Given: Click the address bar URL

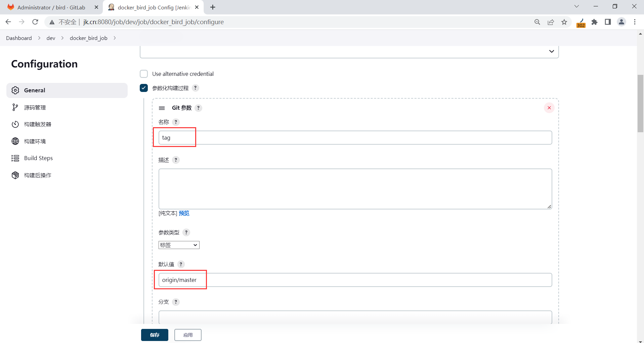Looking at the screenshot, I should click(x=154, y=22).
